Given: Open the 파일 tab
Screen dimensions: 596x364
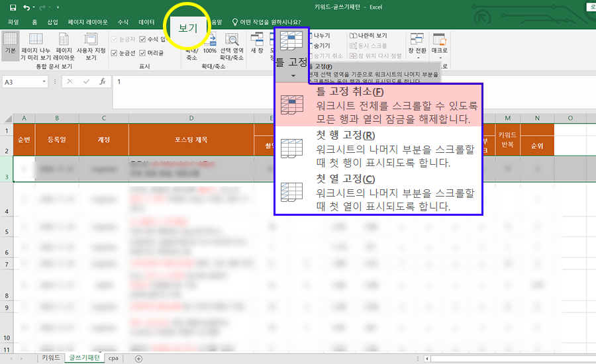Looking at the screenshot, I should pos(13,22).
